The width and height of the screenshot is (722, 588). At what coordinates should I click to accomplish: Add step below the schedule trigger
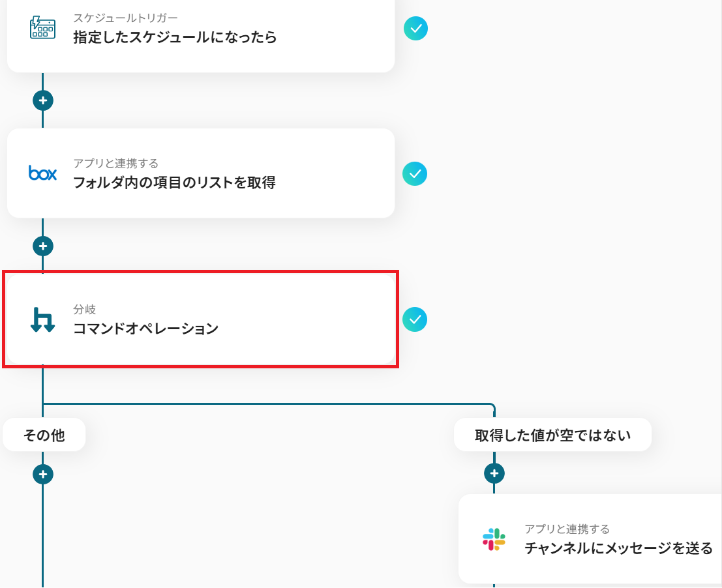coord(43,100)
